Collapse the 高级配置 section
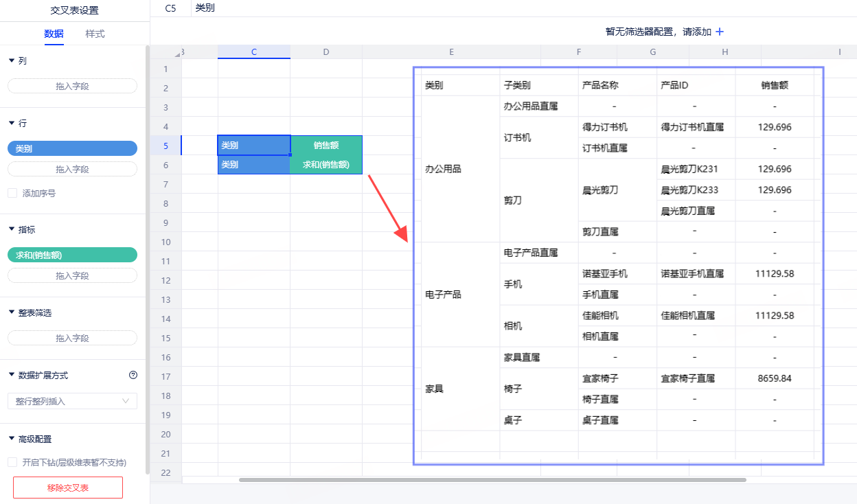The image size is (857, 504). [x=12, y=439]
